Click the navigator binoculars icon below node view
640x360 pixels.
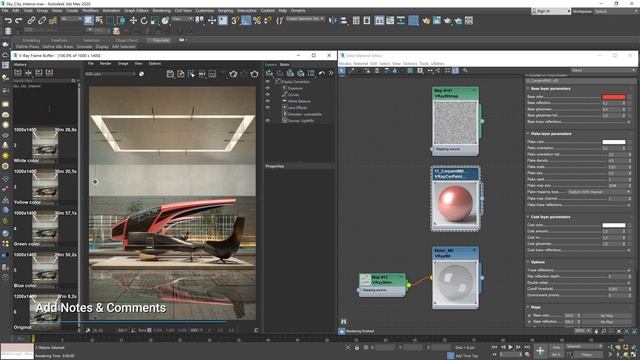click(x=344, y=322)
